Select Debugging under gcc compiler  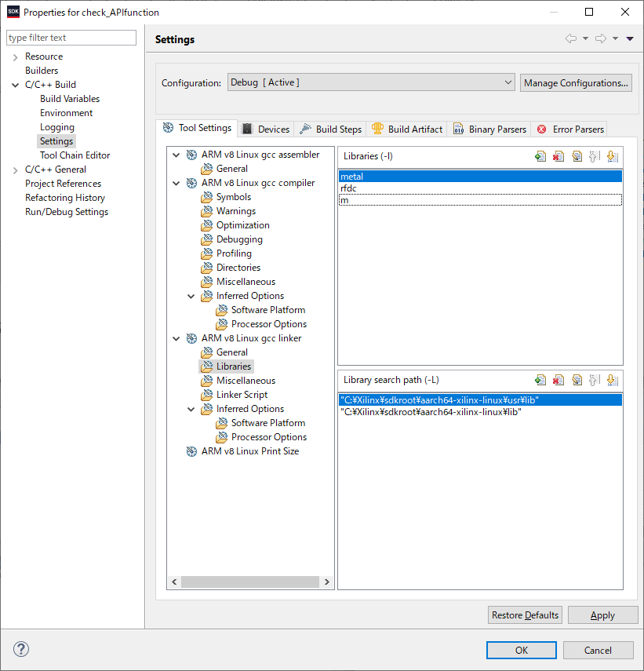pyautogui.click(x=239, y=239)
